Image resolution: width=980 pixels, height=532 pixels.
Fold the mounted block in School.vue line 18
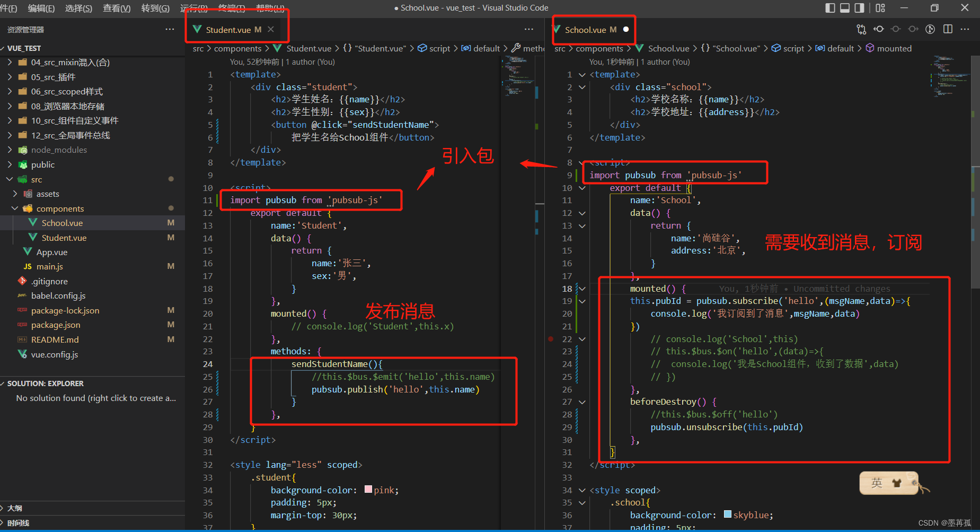582,289
